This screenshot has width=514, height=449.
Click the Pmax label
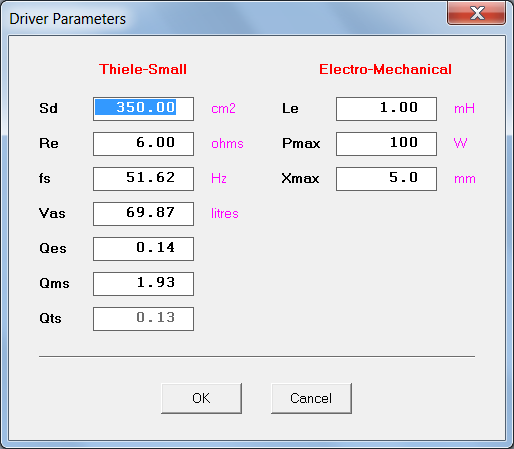tap(301, 143)
